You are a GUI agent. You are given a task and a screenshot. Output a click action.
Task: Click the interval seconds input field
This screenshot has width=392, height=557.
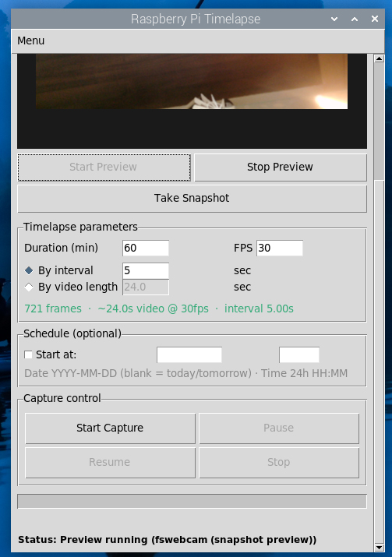(x=146, y=270)
